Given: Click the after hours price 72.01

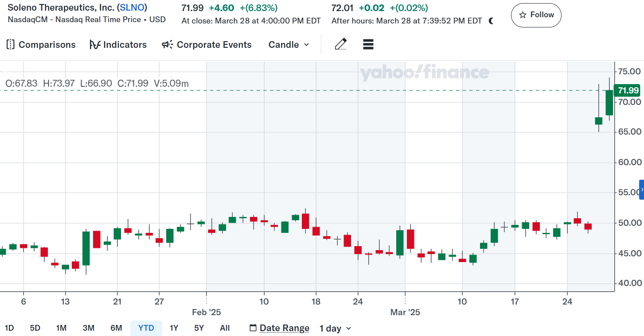Looking at the screenshot, I should coord(343,8).
